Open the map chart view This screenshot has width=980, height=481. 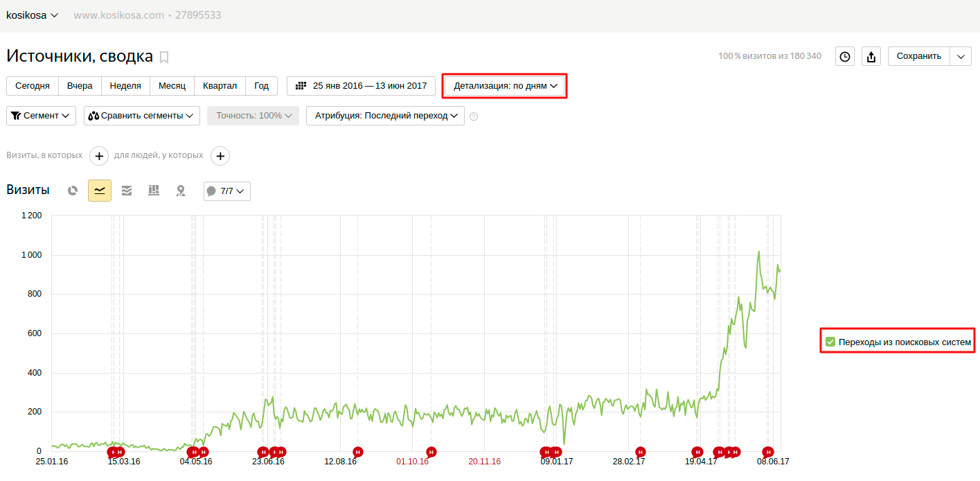(181, 191)
